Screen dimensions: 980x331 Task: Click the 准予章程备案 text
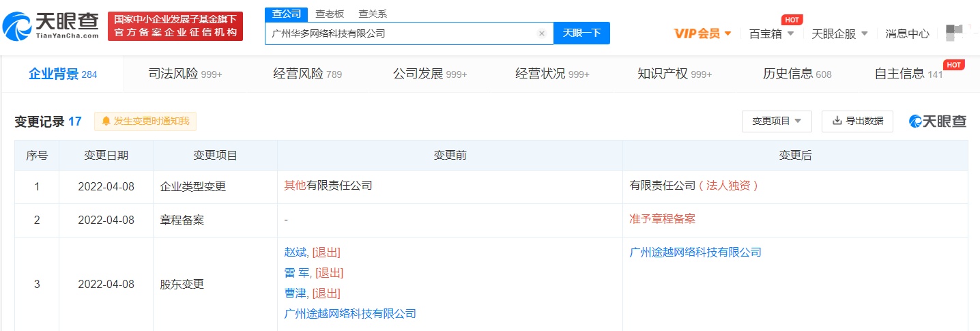pyautogui.click(x=662, y=219)
